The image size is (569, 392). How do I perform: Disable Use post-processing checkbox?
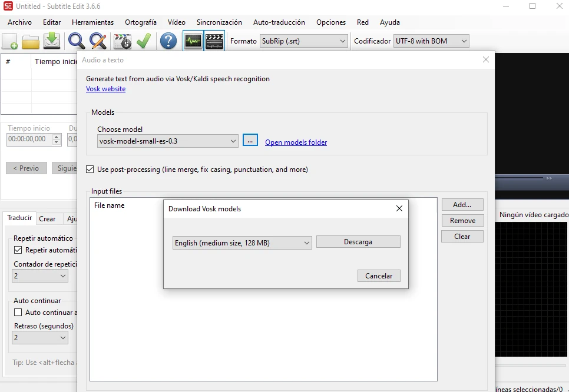90,170
